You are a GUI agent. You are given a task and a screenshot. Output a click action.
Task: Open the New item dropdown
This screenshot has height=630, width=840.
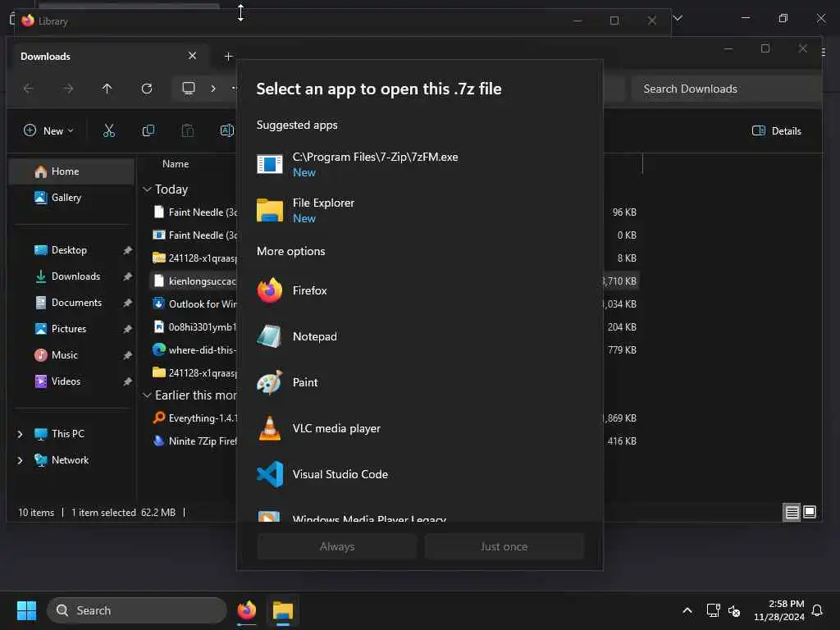pos(48,130)
